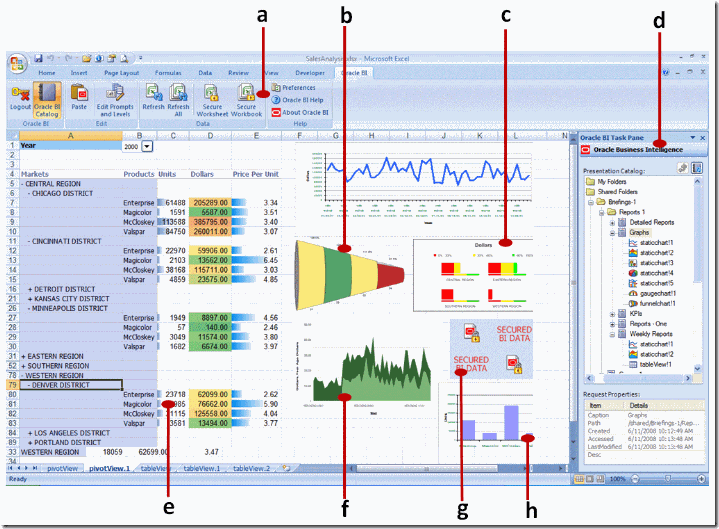Click the Office button orb
Screen dimensions: 719x529
17,64
